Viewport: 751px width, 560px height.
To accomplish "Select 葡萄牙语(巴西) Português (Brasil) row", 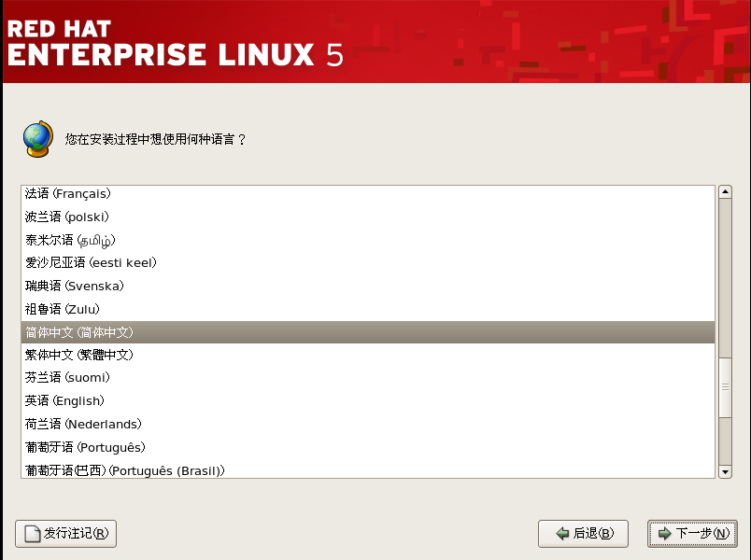I will coord(368,469).
